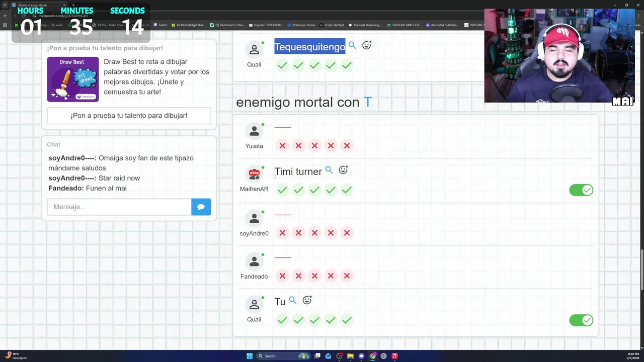Click Yuisita's player avatar
The width and height of the screenshot is (644, 362).
[254, 132]
